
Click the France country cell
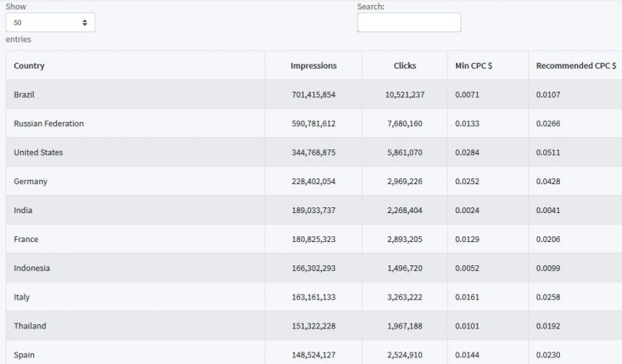pos(135,239)
